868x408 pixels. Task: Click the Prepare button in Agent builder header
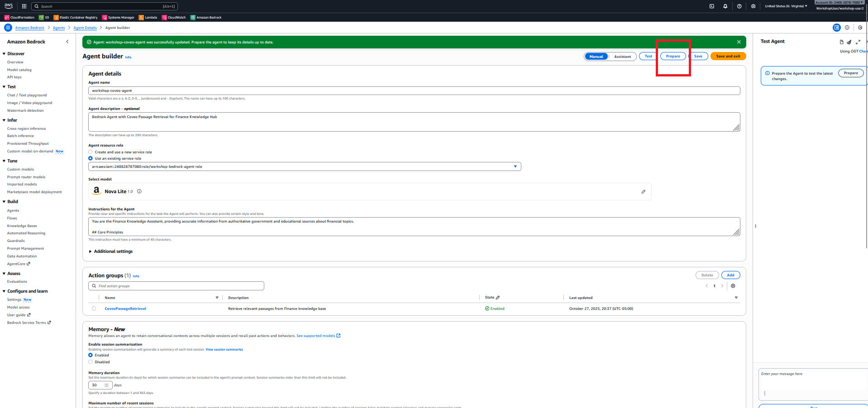click(673, 57)
